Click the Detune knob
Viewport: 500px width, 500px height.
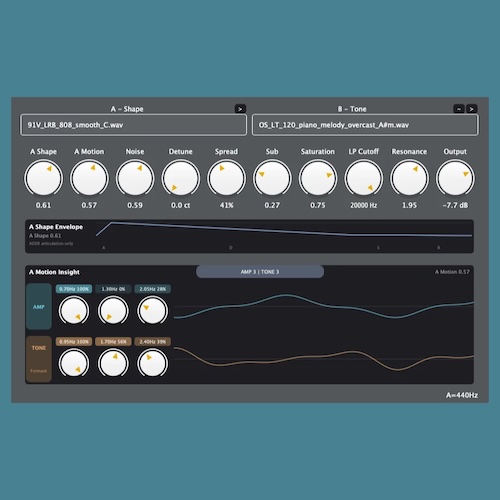[181, 178]
